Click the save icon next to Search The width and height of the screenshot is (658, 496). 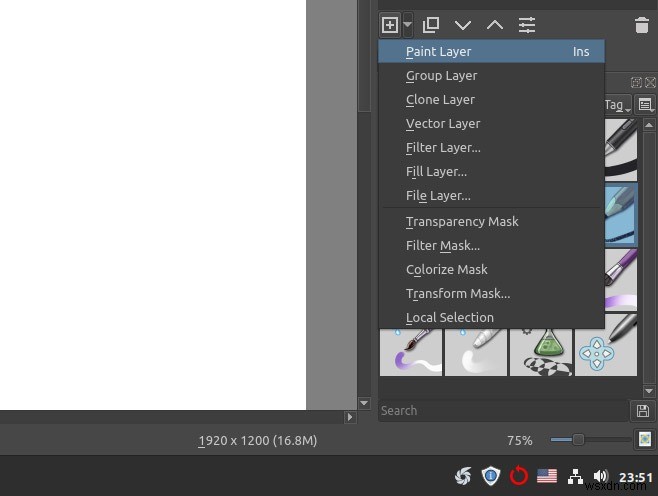tap(642, 411)
